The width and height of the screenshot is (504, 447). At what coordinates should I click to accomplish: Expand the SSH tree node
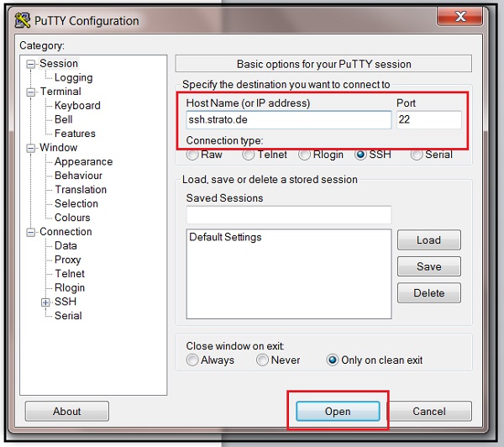coord(45,302)
